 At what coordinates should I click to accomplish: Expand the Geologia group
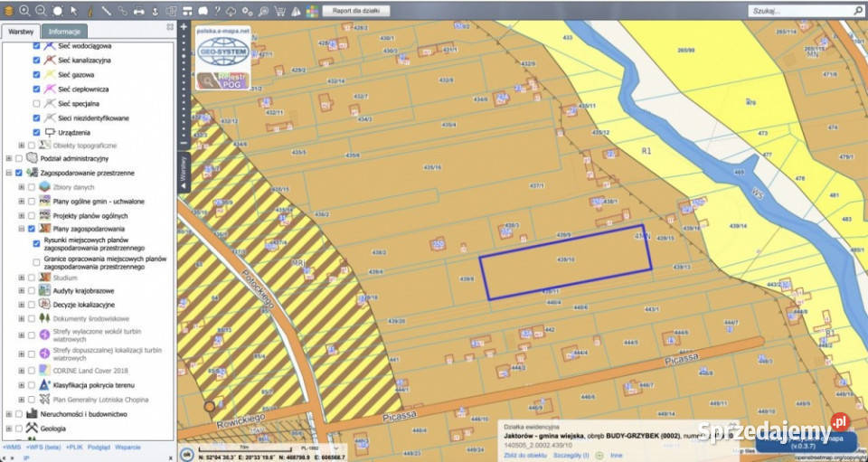coord(9,429)
